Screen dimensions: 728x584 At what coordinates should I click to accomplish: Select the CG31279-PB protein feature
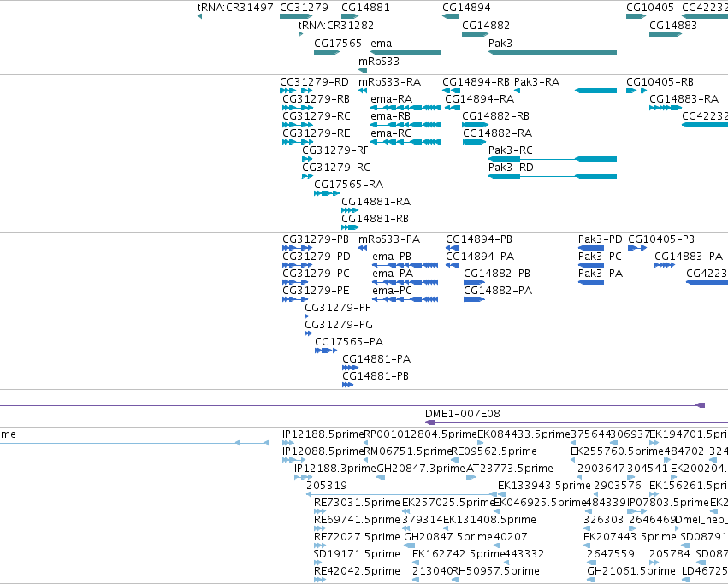tap(297, 248)
